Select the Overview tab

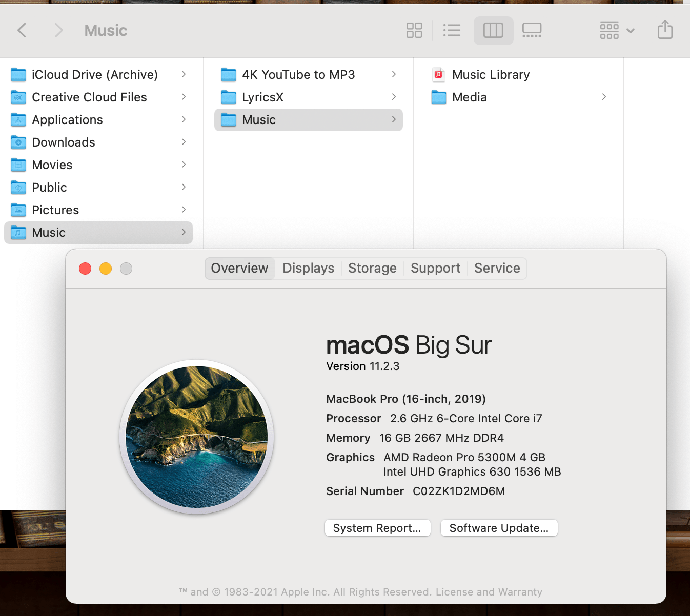click(x=239, y=269)
